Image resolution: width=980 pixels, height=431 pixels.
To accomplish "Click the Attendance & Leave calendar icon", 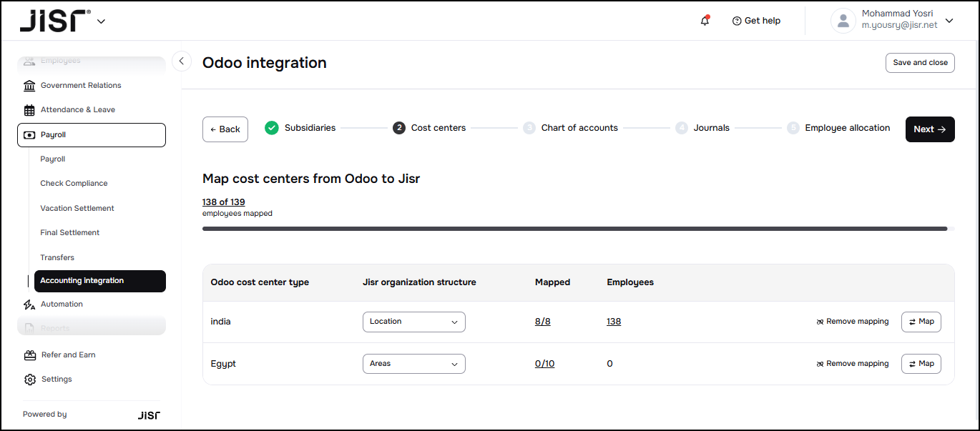I will (x=29, y=110).
